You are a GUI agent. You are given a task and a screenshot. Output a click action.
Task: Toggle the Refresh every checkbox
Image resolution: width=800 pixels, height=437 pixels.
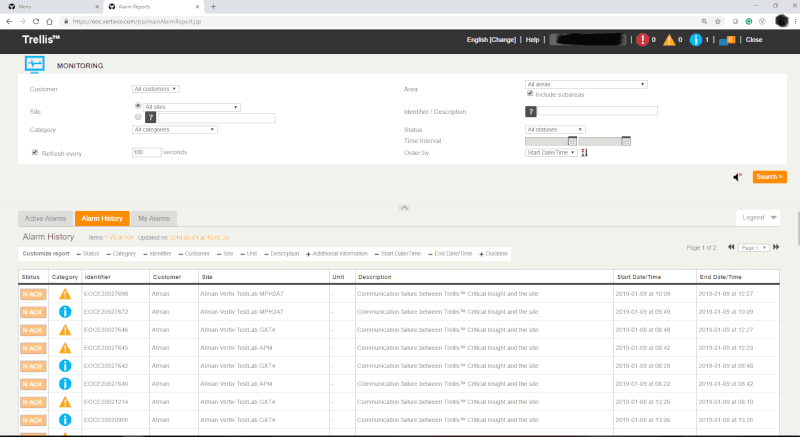pyautogui.click(x=35, y=152)
